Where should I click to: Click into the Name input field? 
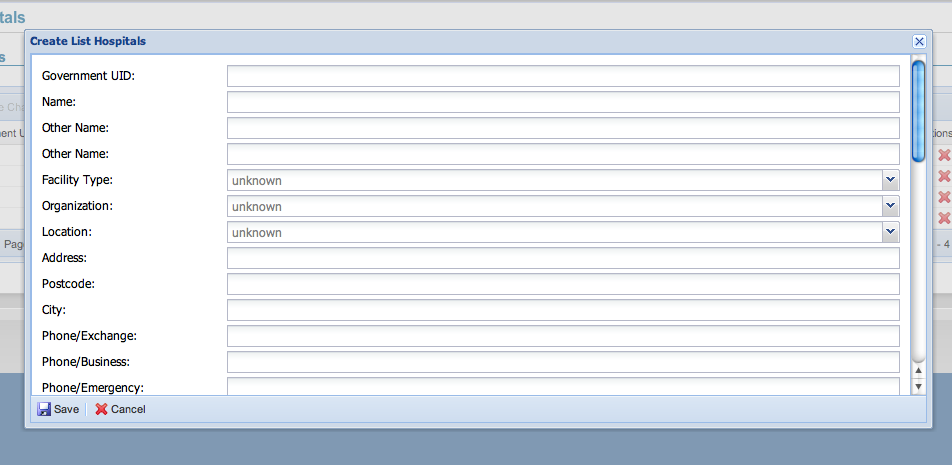pos(563,102)
